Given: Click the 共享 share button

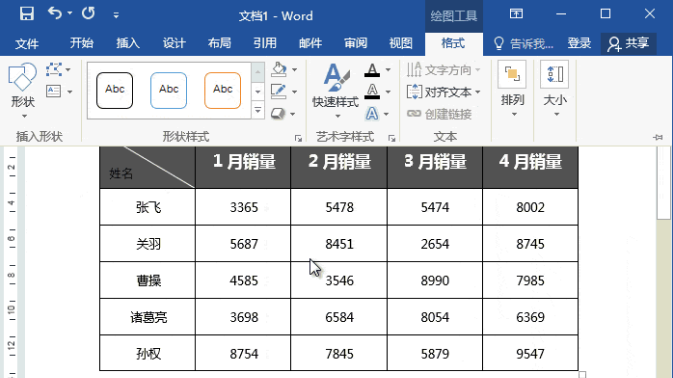Looking at the screenshot, I should click(x=628, y=43).
